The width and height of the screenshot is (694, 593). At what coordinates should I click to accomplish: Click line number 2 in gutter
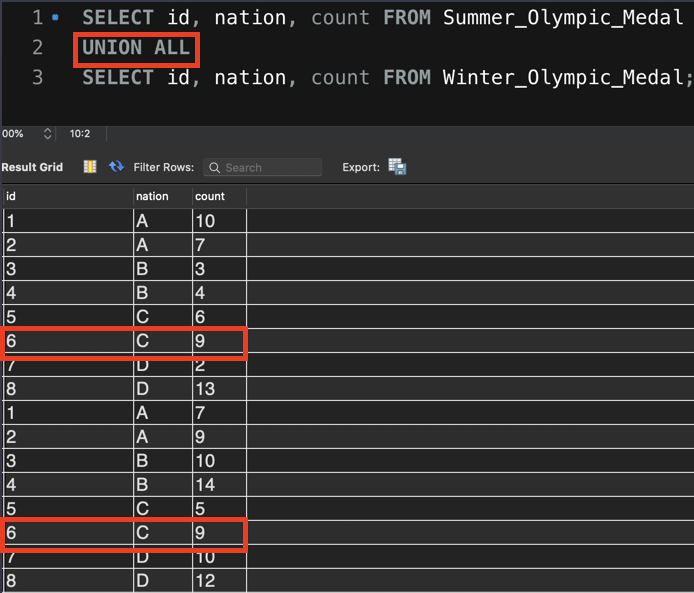coord(38,48)
